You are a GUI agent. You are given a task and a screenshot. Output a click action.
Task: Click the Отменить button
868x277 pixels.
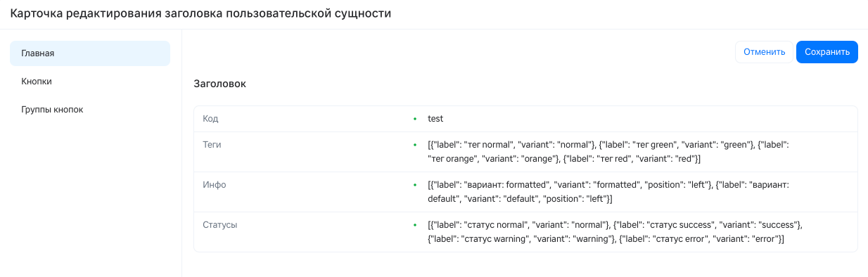click(764, 52)
